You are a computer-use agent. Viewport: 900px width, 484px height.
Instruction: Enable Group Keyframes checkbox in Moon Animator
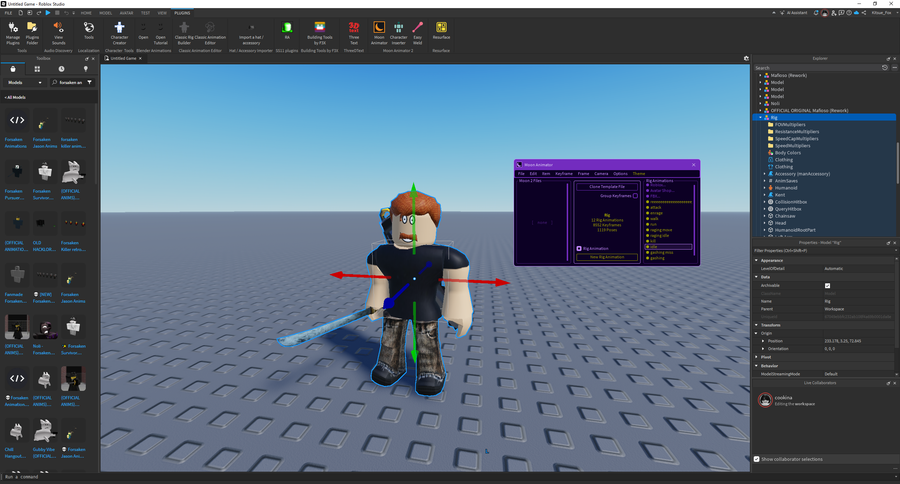point(635,196)
